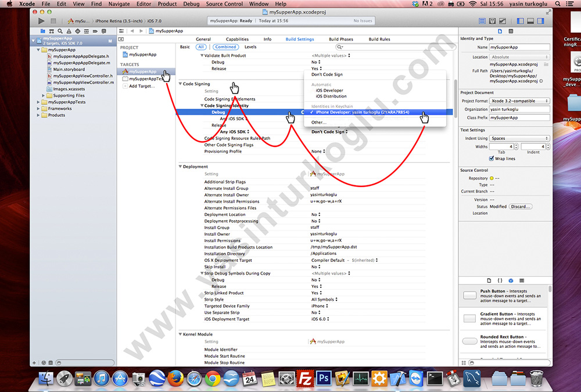Switch to the Build Rules tab

379,39
